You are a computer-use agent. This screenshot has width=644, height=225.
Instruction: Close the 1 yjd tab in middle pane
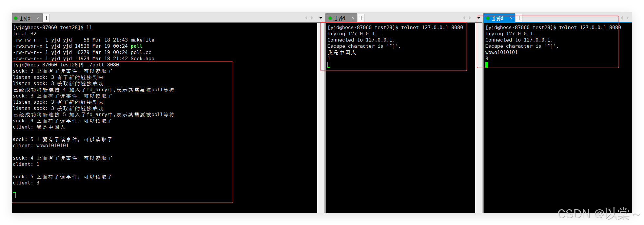(353, 18)
